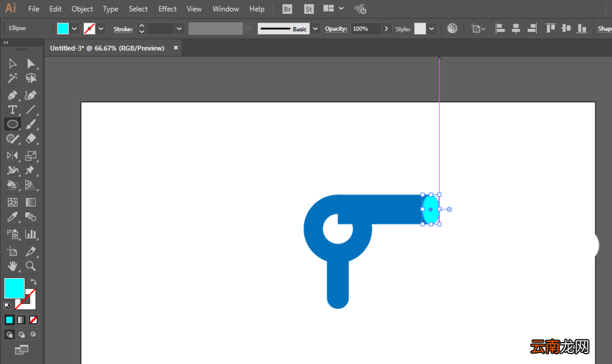612x364 pixels.
Task: Open graphic Style dropdown
Action: pyautogui.click(x=431, y=29)
